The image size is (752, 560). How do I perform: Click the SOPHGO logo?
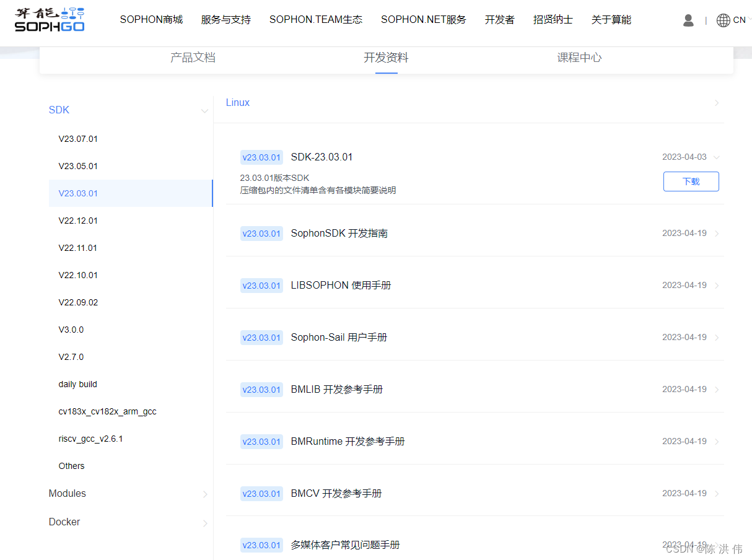[49, 19]
